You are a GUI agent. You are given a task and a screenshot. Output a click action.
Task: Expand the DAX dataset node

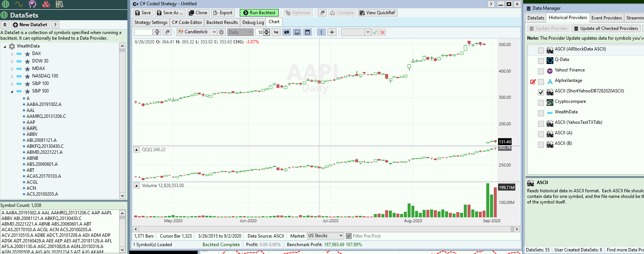point(12,54)
